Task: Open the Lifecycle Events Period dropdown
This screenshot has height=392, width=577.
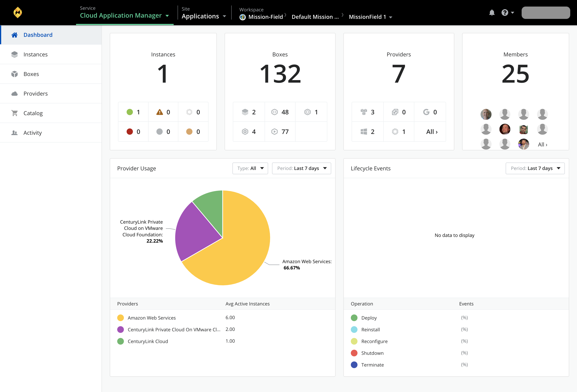Action: click(534, 168)
